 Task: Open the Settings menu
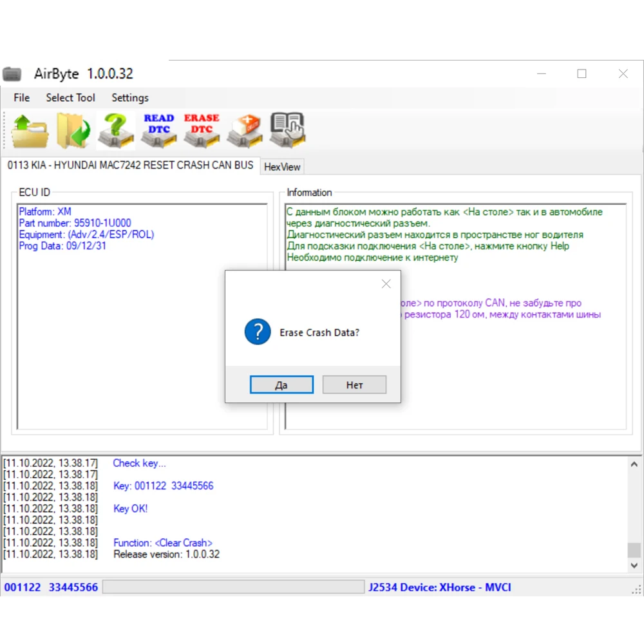coord(130,98)
